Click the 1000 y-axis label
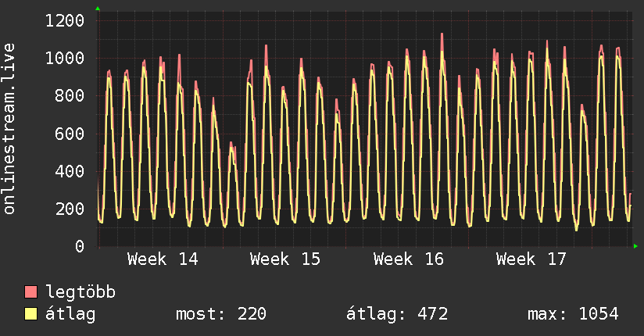The image size is (644, 336). (x=65, y=58)
